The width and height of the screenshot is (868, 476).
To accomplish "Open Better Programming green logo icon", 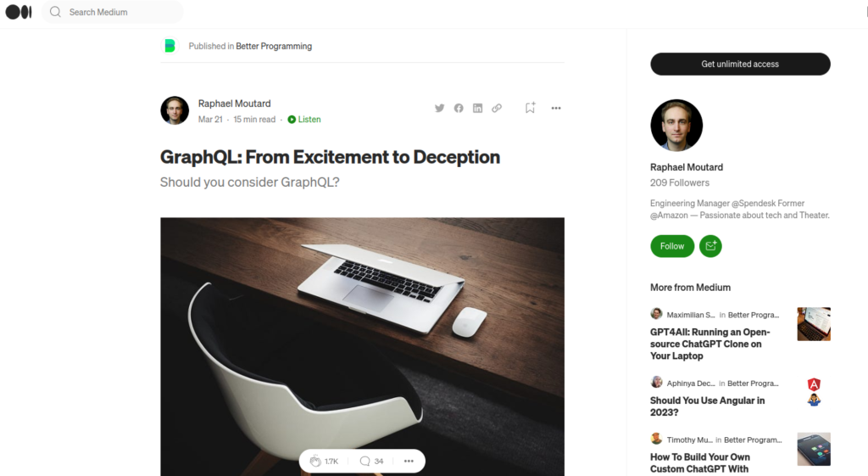I will [170, 46].
